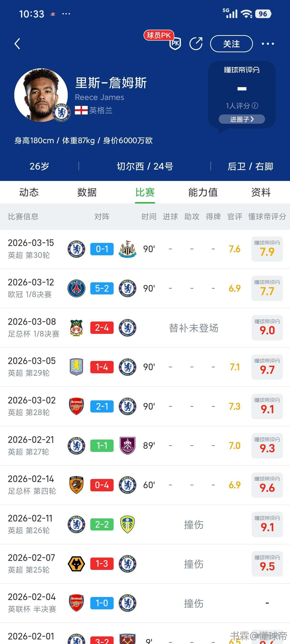The height and width of the screenshot is (644, 290).
Task: Tap the share icon in header
Action: [196, 44]
